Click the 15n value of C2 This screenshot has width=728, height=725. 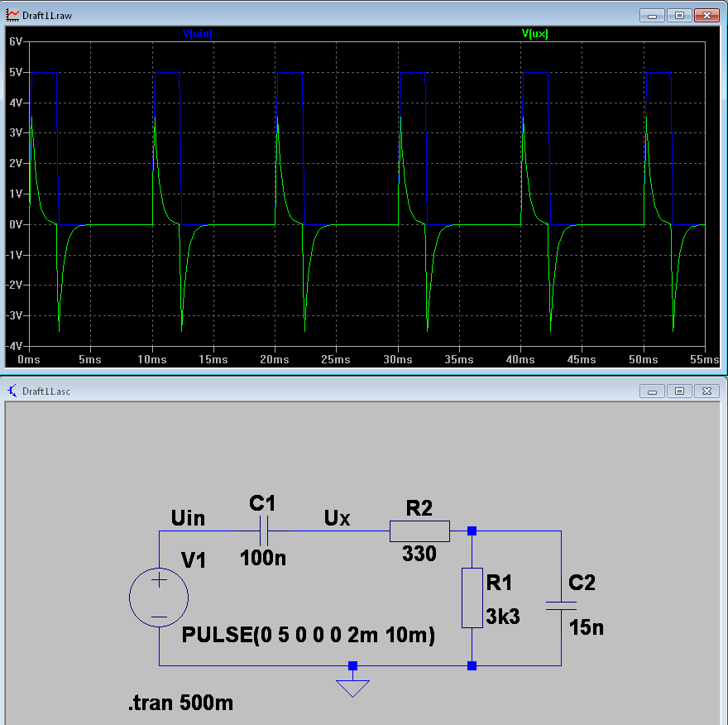tap(587, 627)
